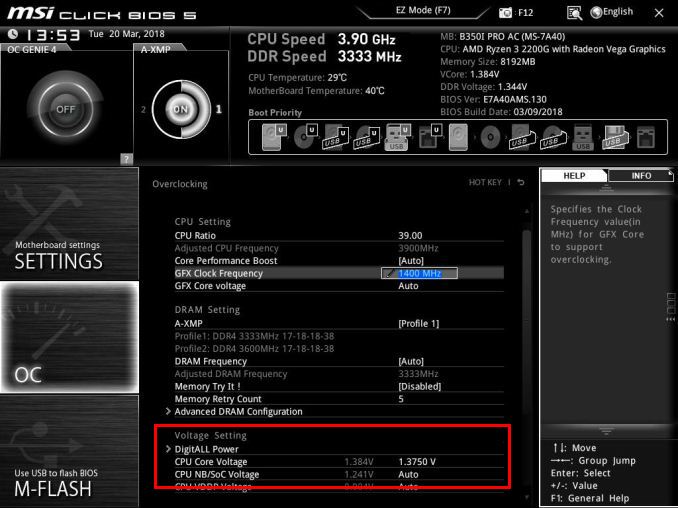Take a screenshot with the F12 camera icon
Image resolution: width=678 pixels, height=508 pixels.
tap(505, 13)
